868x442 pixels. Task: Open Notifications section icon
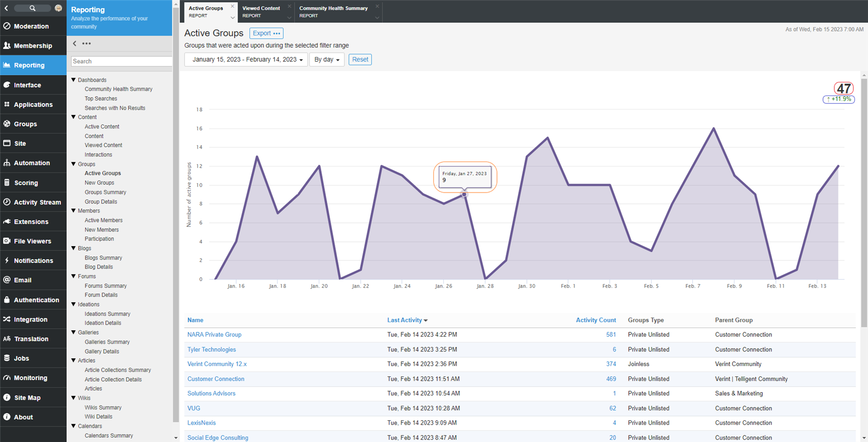click(x=7, y=260)
